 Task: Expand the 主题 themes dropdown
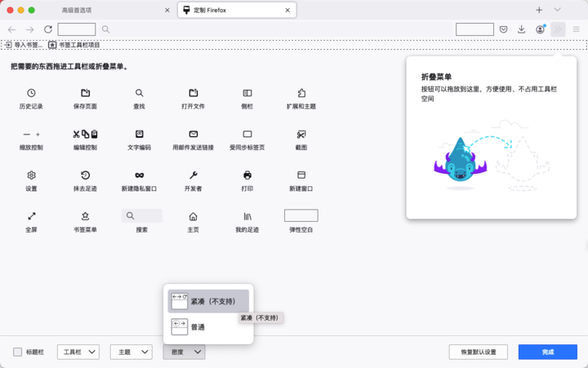click(x=131, y=352)
